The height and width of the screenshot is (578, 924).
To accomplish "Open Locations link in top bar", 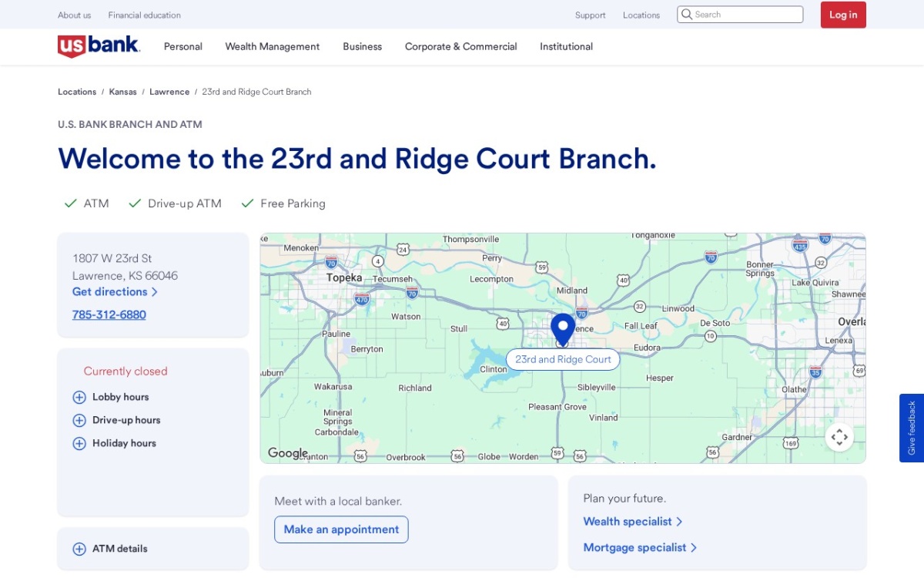I will pyautogui.click(x=641, y=15).
